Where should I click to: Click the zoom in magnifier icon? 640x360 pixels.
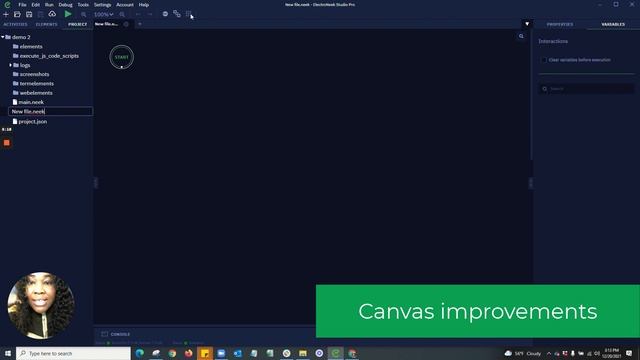pyautogui.click(x=122, y=14)
